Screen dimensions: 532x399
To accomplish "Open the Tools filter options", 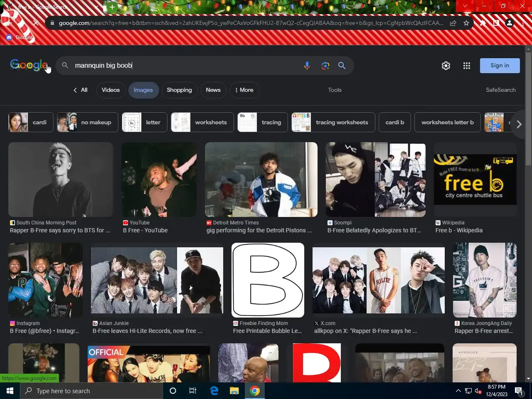I will pyautogui.click(x=335, y=90).
